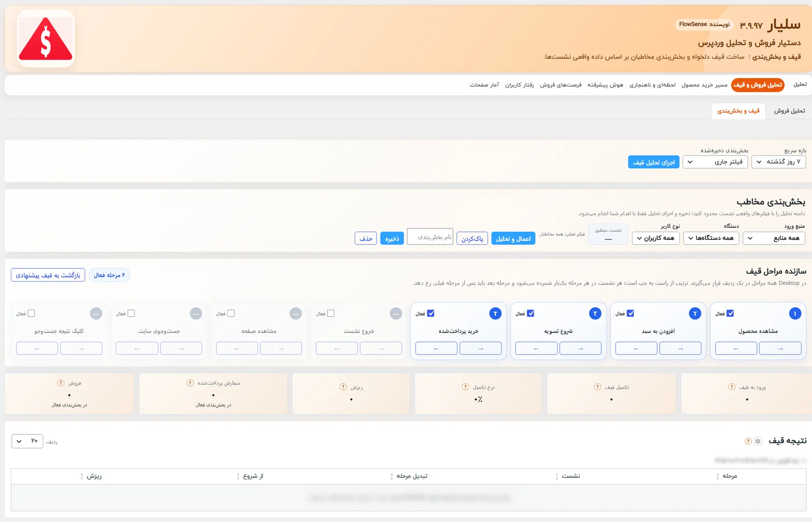
Task: Click the help icon next to نتیجه قیف
Action: [748, 441]
